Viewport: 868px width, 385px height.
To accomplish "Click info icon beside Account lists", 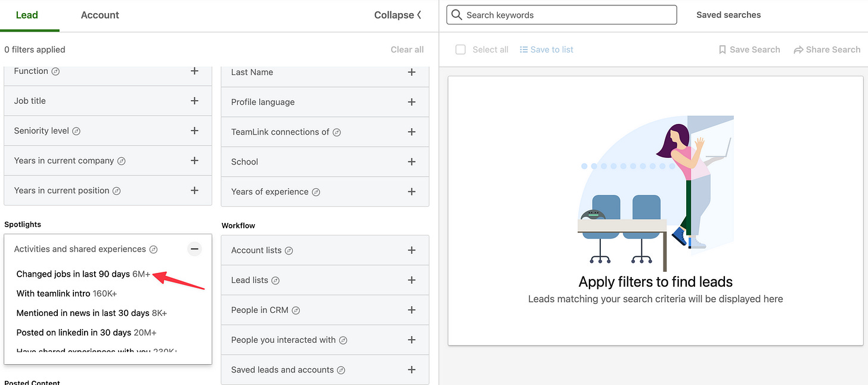I will [x=289, y=251].
